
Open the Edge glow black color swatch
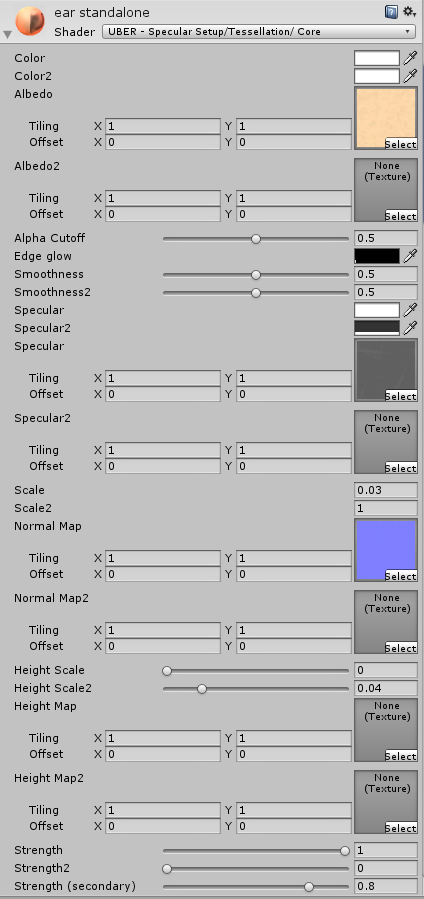(377, 256)
